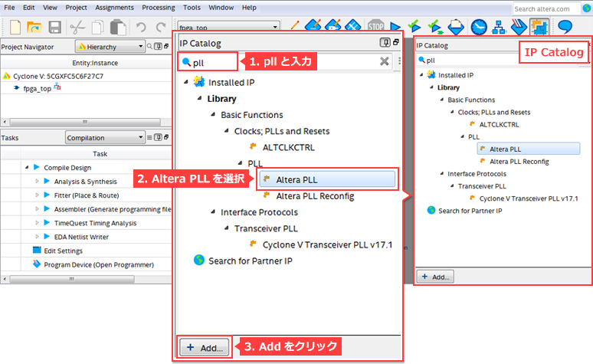Toggle the highlighted IP Catalog toolbar icon
The width and height of the screenshot is (593, 364).
click(x=539, y=27)
